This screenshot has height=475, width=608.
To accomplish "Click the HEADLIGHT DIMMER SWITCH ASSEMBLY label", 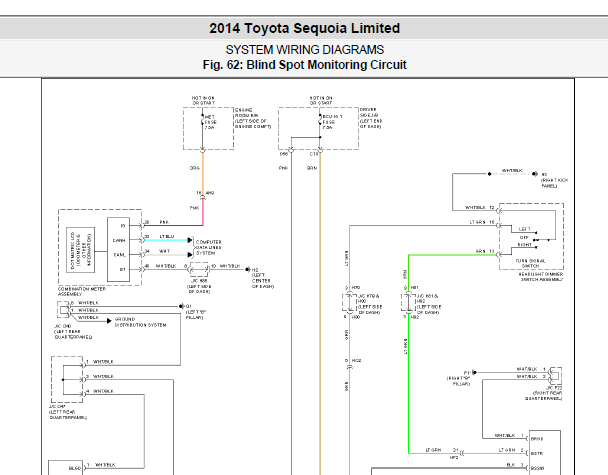I will pos(541,276).
